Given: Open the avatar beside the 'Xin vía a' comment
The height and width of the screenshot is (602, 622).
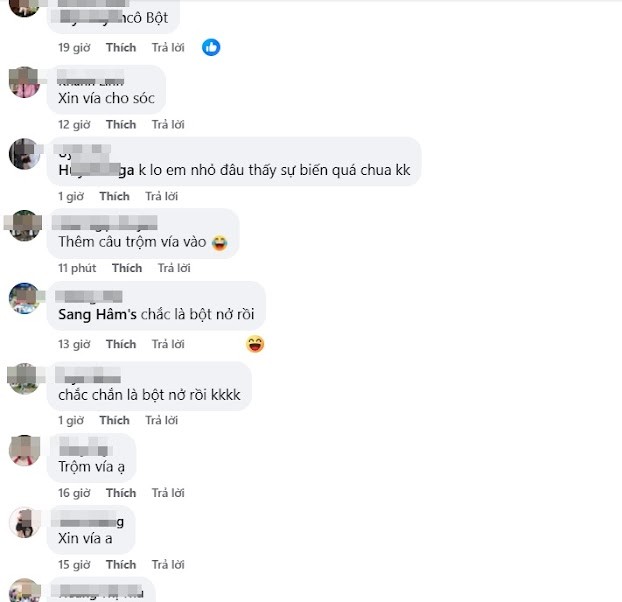Looking at the screenshot, I should [24, 522].
